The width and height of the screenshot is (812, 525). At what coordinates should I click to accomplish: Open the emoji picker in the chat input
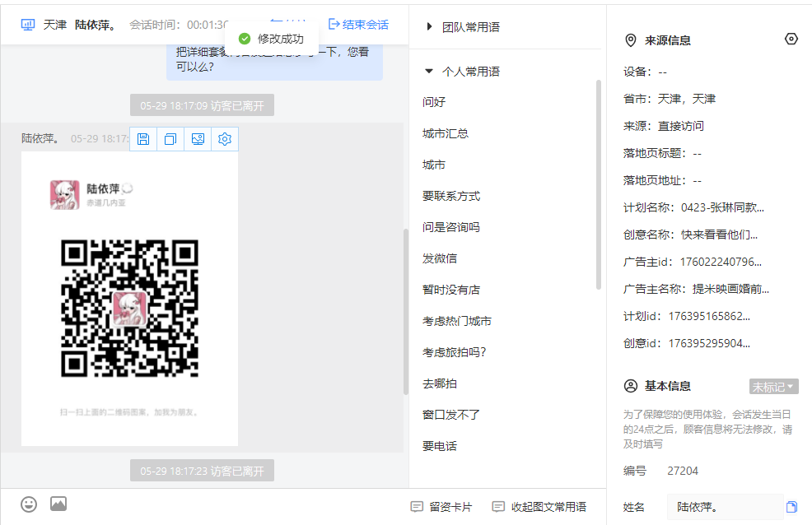(29, 504)
